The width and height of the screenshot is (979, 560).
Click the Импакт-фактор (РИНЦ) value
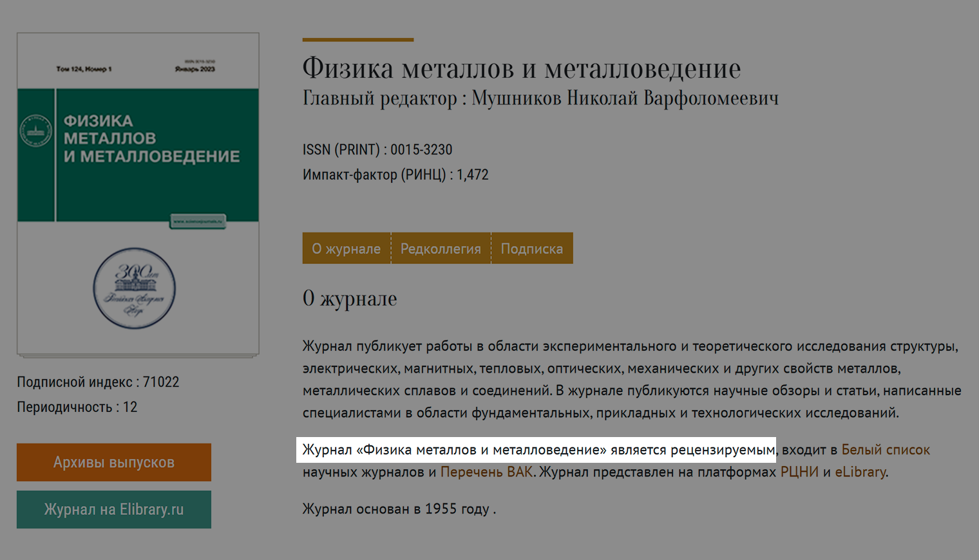pos(473,174)
